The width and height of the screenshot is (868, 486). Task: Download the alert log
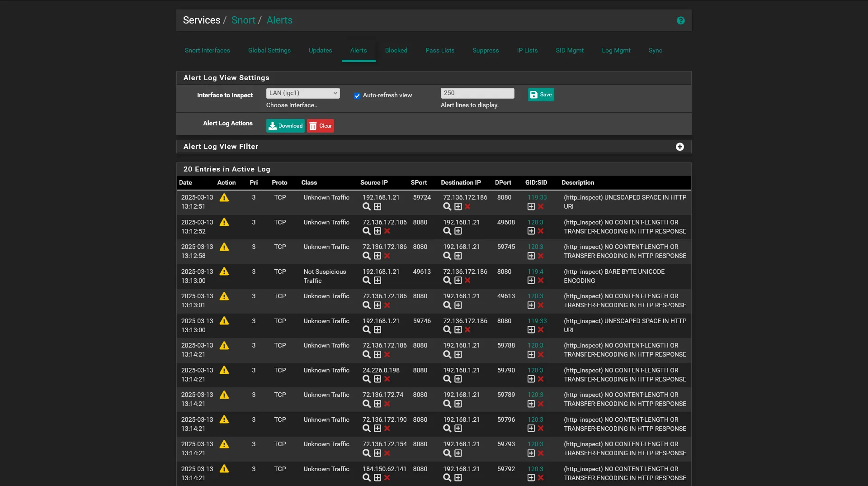click(285, 126)
